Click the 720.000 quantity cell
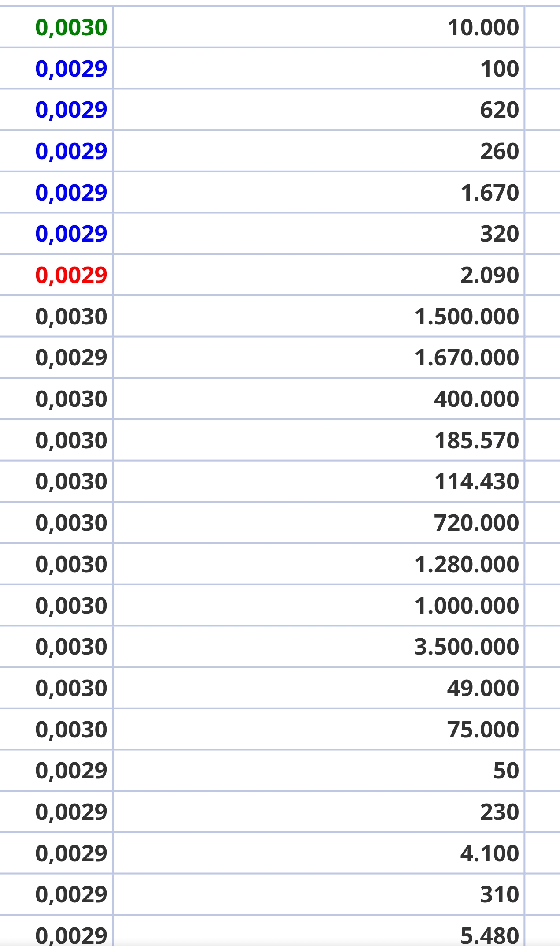 pos(319,522)
